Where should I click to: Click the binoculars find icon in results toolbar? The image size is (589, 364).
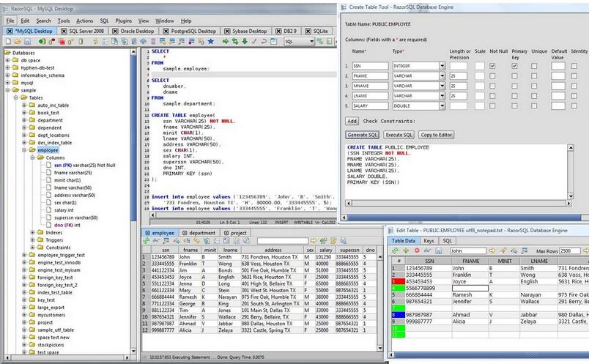click(x=156, y=241)
